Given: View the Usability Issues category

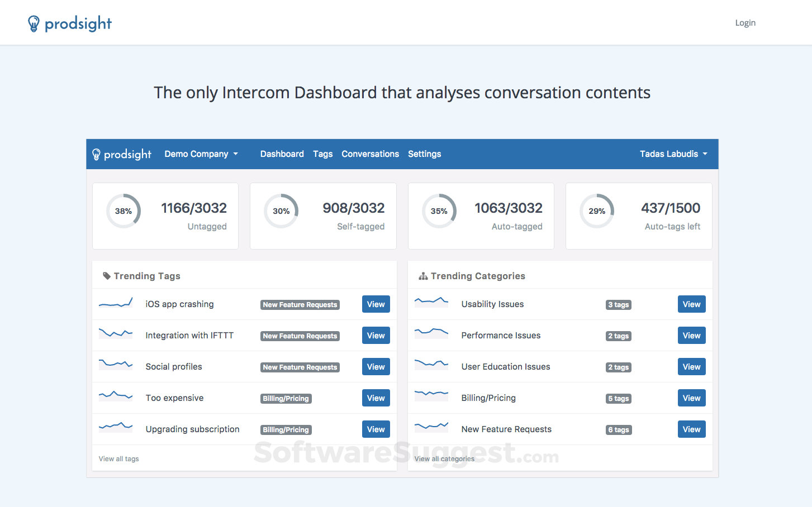Looking at the screenshot, I should tap(692, 304).
